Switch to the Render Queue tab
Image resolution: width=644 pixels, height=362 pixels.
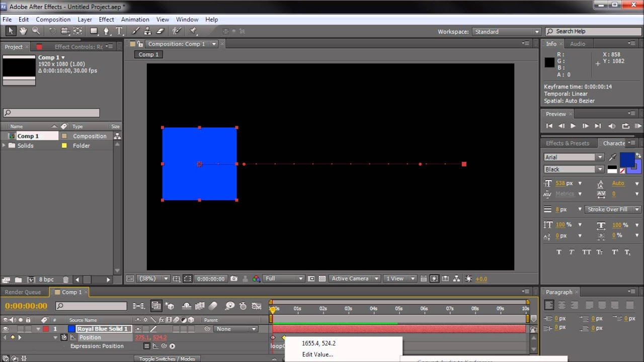(23, 292)
